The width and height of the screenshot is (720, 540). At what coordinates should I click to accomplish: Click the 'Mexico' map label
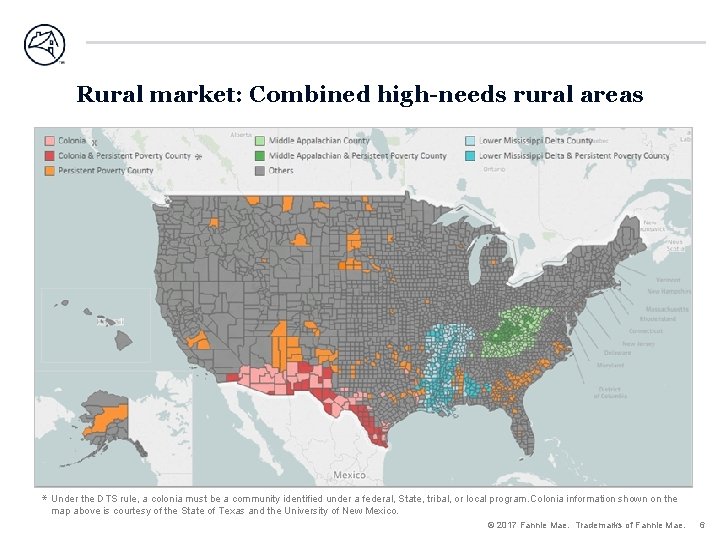[x=350, y=475]
